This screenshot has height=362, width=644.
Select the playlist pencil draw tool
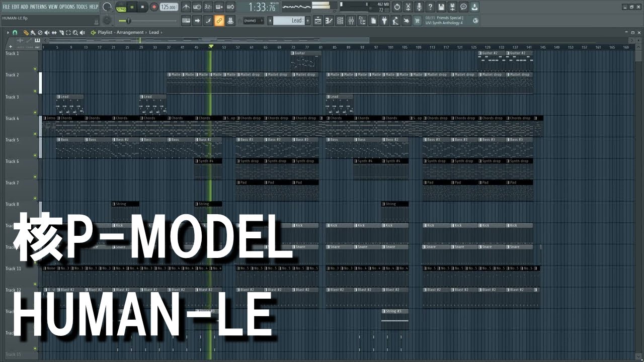pos(26,32)
